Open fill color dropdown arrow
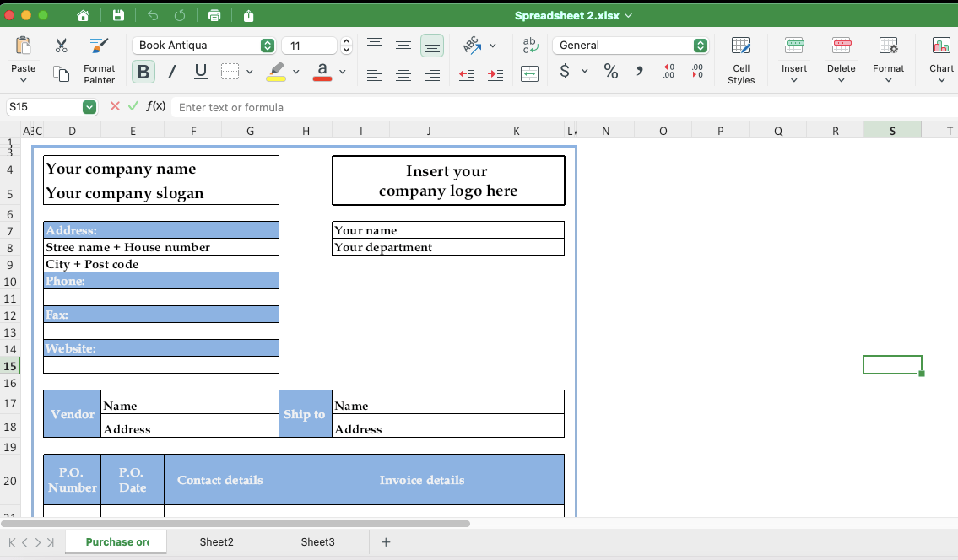Viewport: 958px width, 560px height. tap(295, 72)
